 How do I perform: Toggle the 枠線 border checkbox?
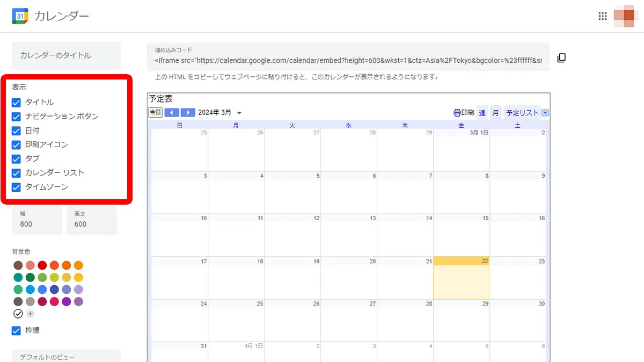click(x=16, y=330)
